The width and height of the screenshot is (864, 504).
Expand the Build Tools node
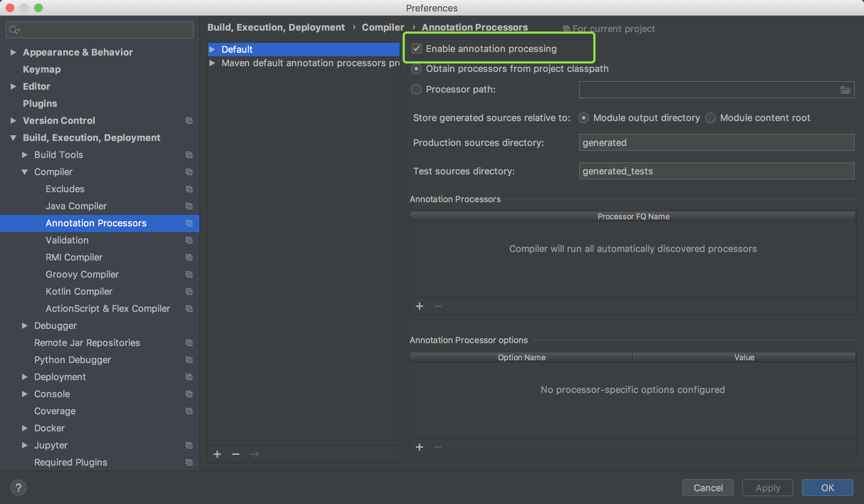click(25, 155)
